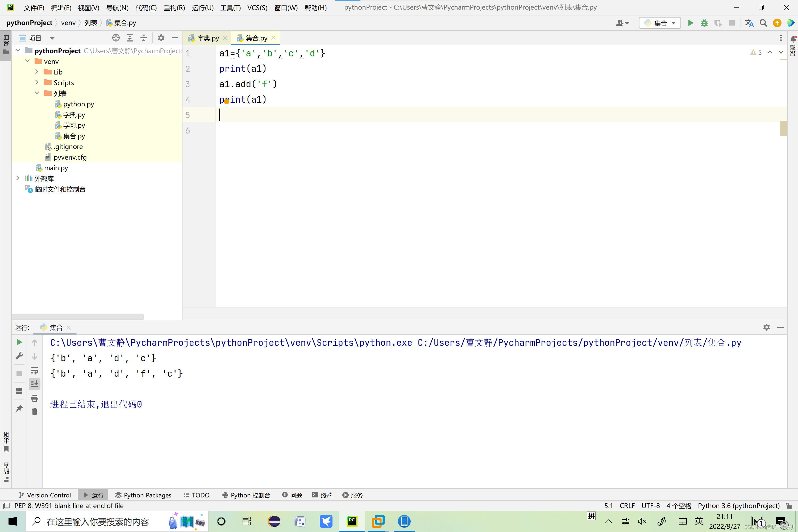Open the user account icon dropdown
798x532 pixels.
coord(622,23)
